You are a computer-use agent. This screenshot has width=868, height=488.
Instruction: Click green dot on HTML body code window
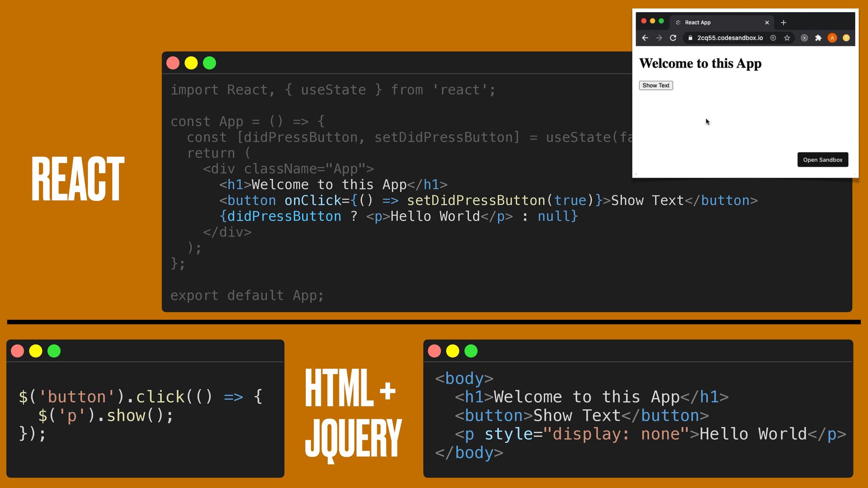(471, 351)
